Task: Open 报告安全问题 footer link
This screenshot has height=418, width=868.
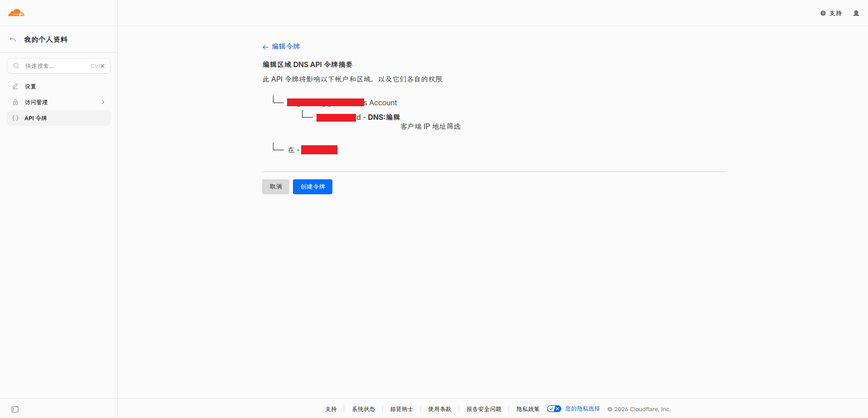Action: [484, 409]
